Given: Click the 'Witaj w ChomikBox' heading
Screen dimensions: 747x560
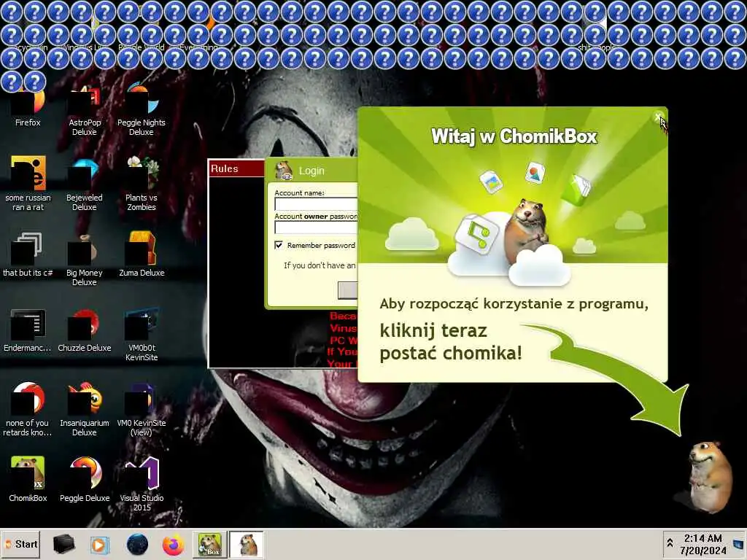Looking at the screenshot, I should point(514,136).
